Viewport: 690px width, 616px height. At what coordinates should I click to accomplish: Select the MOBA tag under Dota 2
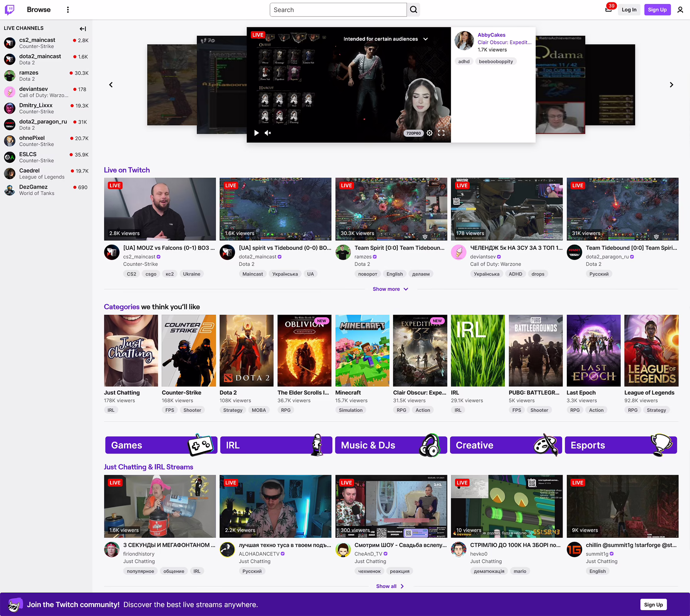click(x=259, y=410)
